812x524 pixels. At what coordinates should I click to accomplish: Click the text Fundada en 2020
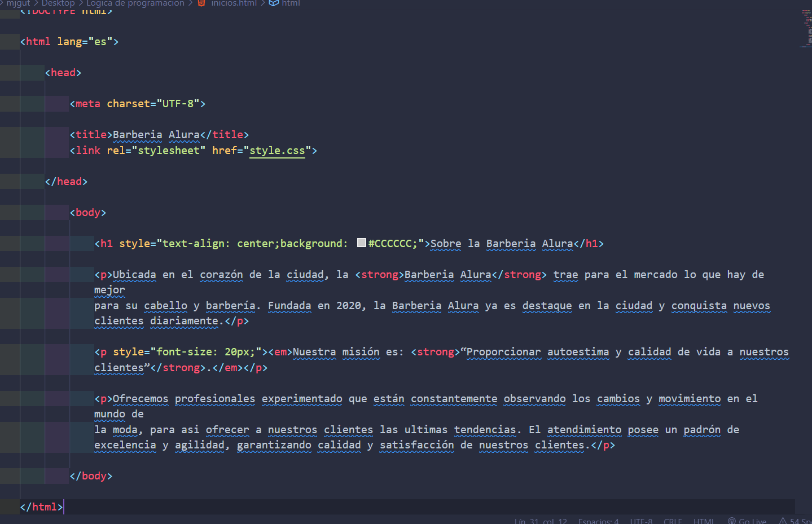314,306
